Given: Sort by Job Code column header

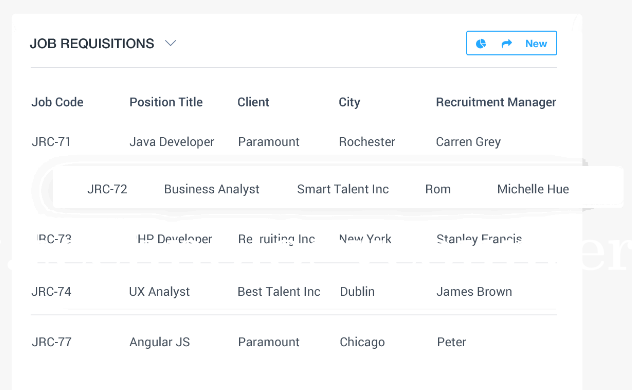Looking at the screenshot, I should (57, 102).
